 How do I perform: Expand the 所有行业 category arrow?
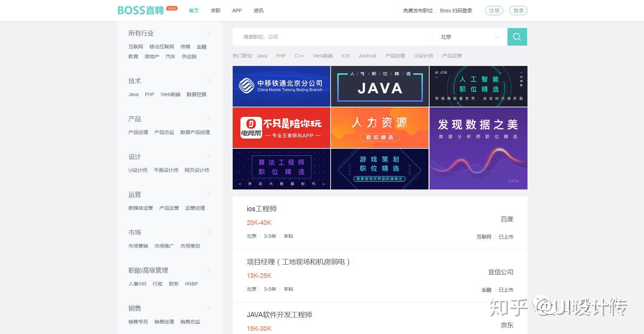[x=208, y=33]
